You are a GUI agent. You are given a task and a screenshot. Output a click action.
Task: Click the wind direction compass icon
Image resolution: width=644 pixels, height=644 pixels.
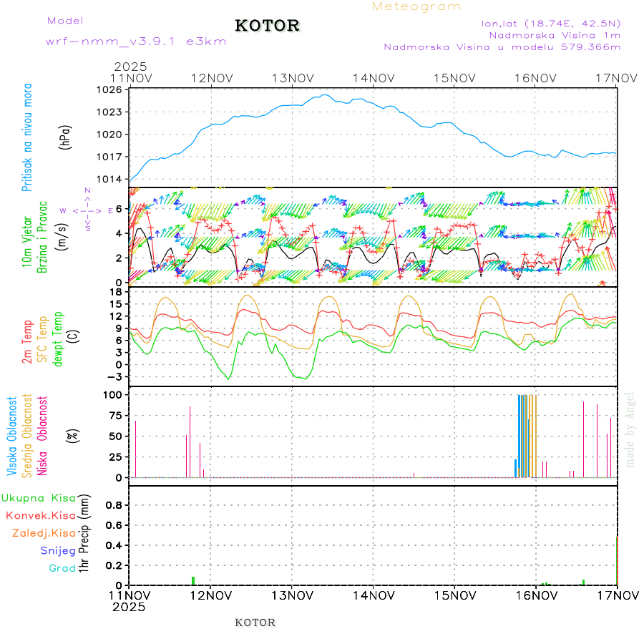(x=87, y=210)
